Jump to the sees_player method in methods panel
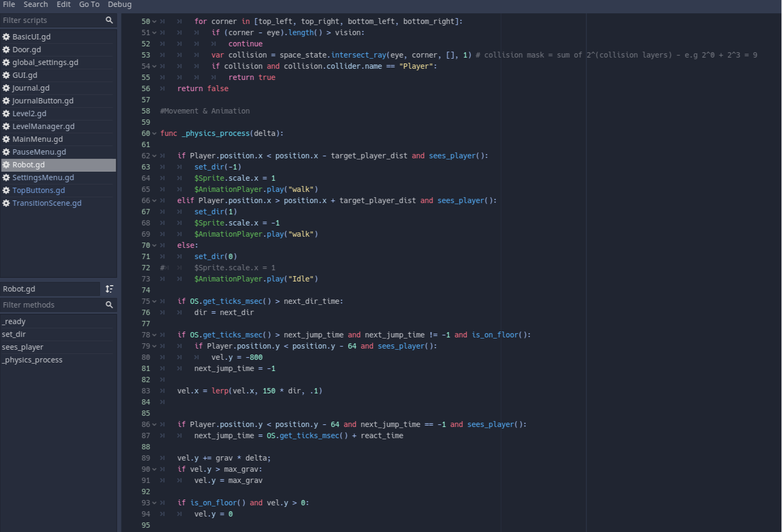This screenshot has height=532, width=782. point(22,346)
